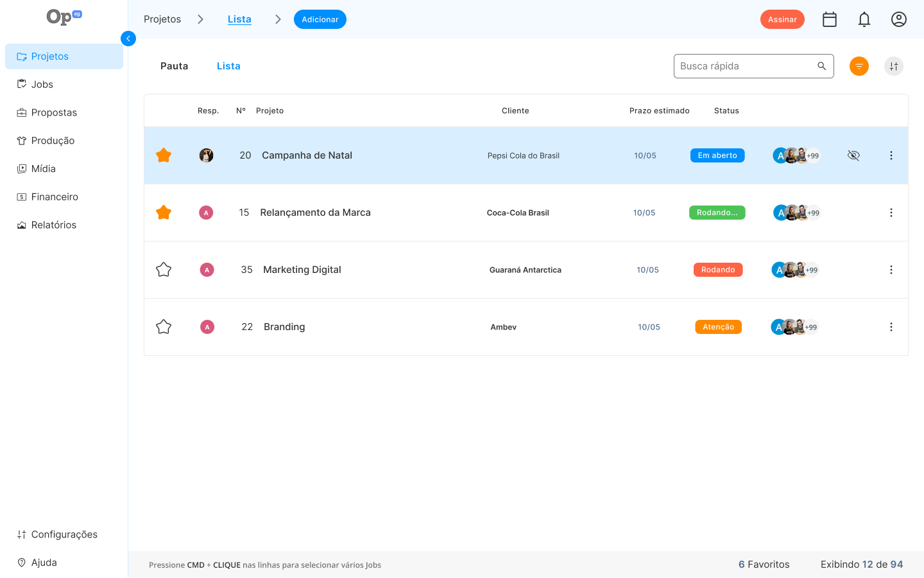Click the Assinar button
The image size is (924, 578).
point(782,19)
